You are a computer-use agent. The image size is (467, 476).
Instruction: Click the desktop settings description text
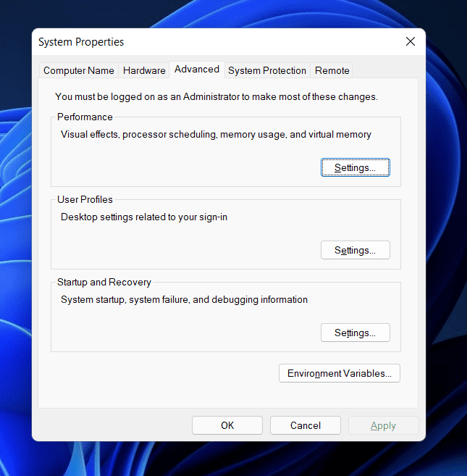144,217
